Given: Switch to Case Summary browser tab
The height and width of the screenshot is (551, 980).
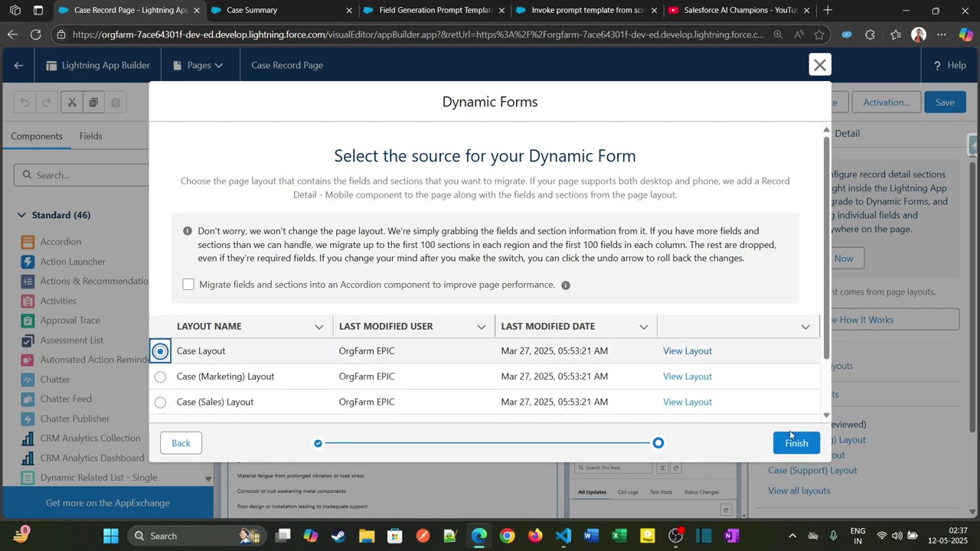Looking at the screenshot, I should [x=282, y=11].
